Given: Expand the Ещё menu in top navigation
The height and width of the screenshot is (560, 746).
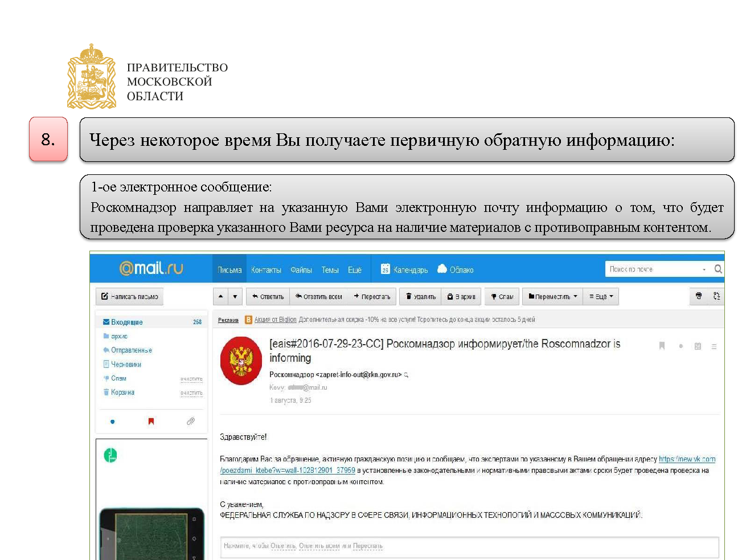Looking at the screenshot, I should click(355, 270).
